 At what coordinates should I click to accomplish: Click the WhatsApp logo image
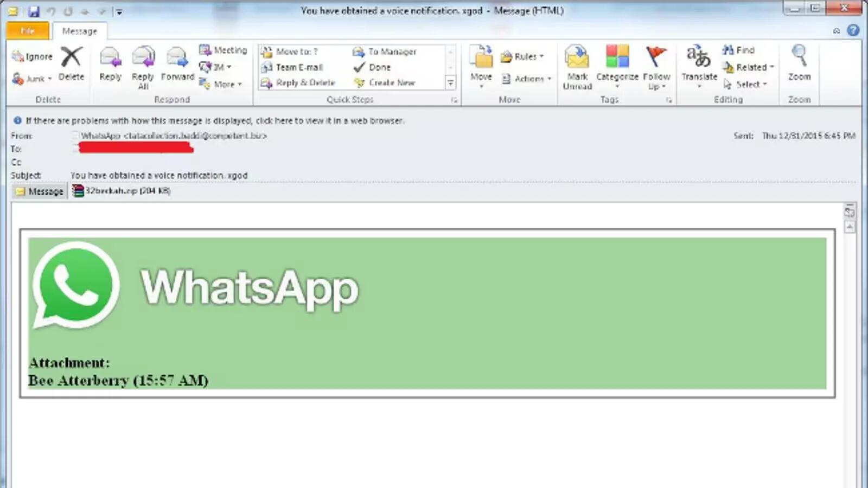pos(76,285)
